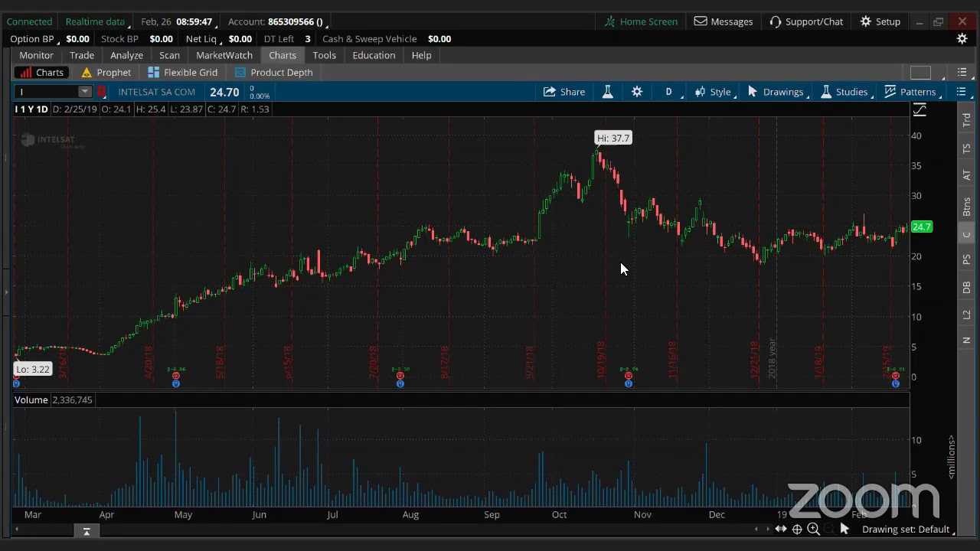Open the flask Edit Studies icon

tap(607, 92)
